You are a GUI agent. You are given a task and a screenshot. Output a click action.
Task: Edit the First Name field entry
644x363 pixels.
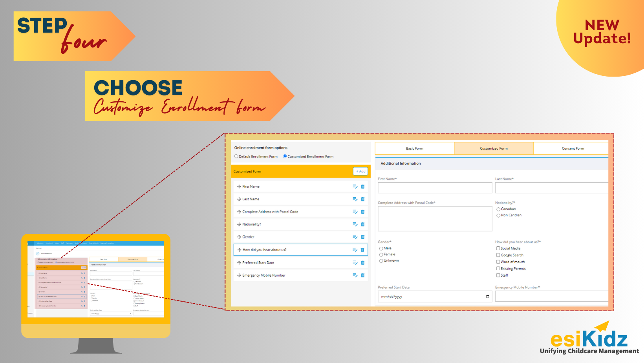[x=355, y=187]
